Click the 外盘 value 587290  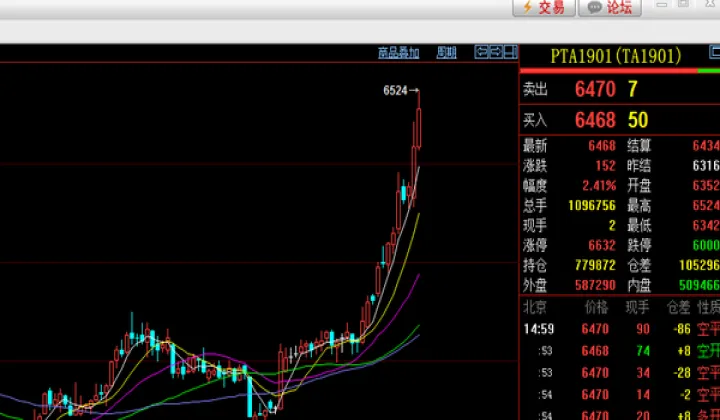coord(595,285)
